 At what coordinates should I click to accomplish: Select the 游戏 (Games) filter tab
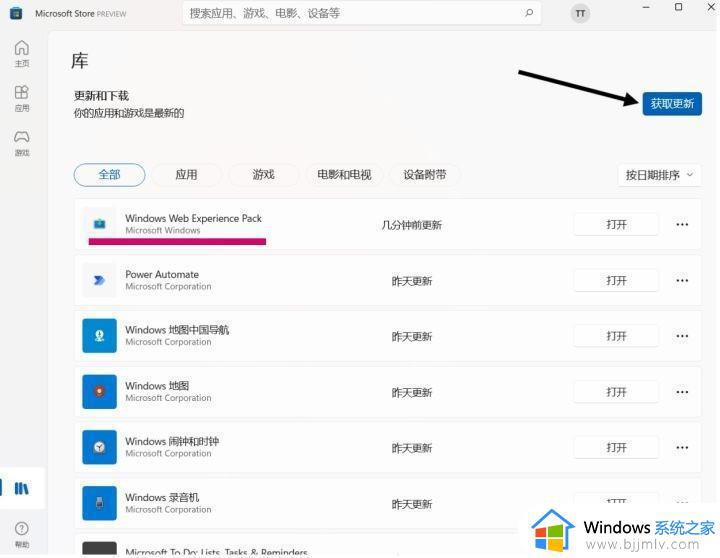[x=264, y=175]
